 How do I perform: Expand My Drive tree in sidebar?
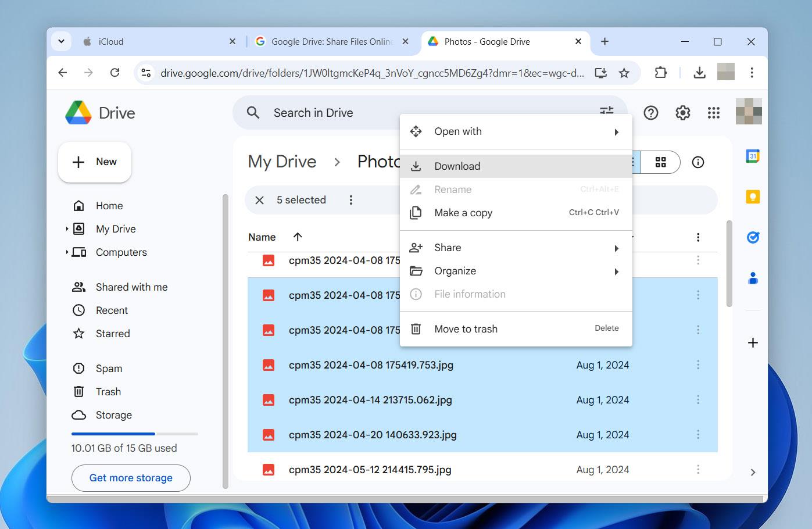pos(67,229)
